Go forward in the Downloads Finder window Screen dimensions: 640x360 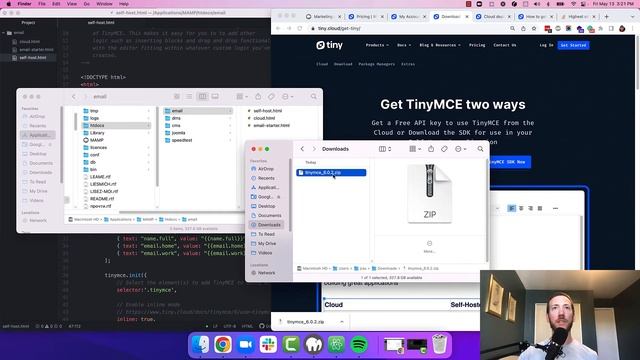point(314,149)
